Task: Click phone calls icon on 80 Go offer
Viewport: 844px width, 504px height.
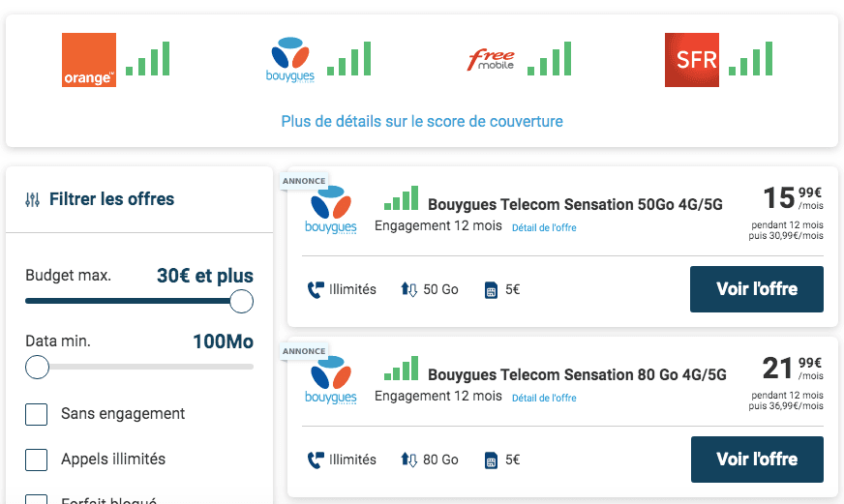Action: [315, 460]
